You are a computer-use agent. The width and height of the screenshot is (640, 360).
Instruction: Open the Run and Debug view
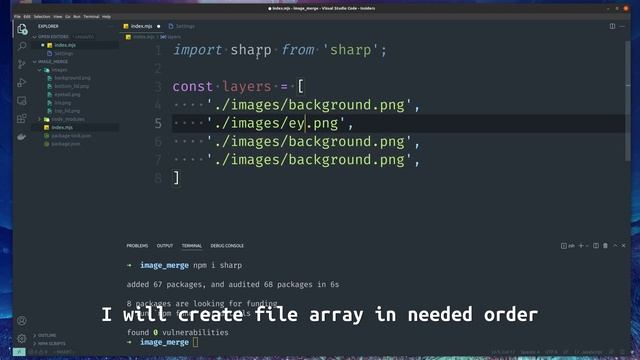click(x=22, y=83)
